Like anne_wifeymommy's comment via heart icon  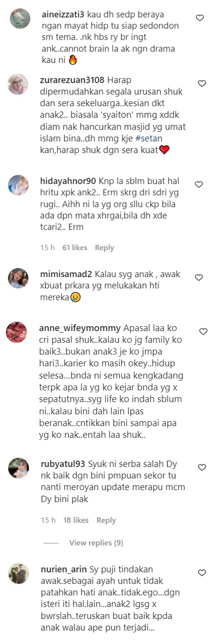(203, 332)
